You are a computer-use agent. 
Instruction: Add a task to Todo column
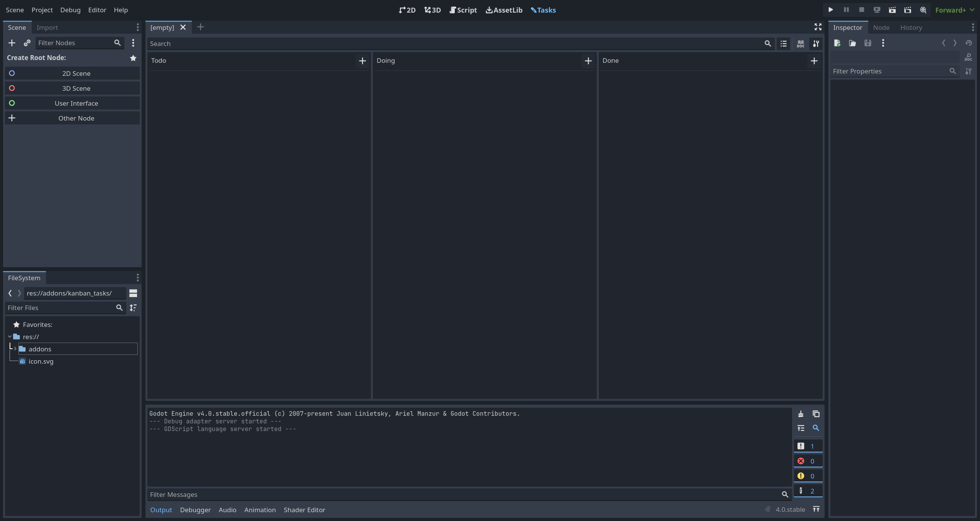point(362,61)
